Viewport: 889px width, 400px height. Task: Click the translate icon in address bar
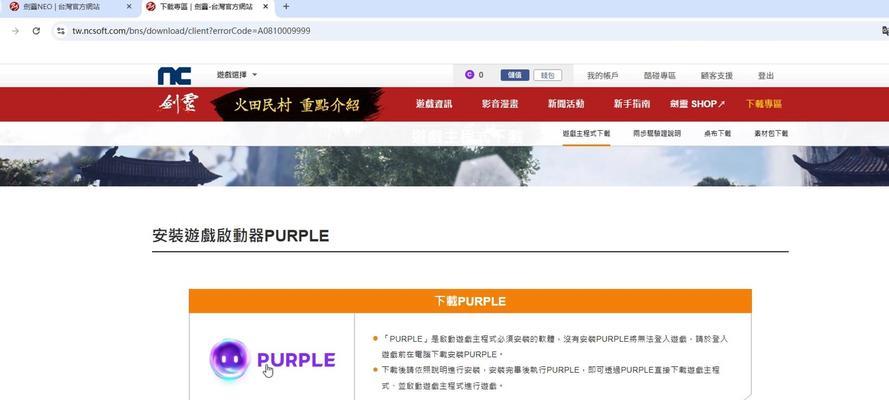885,31
